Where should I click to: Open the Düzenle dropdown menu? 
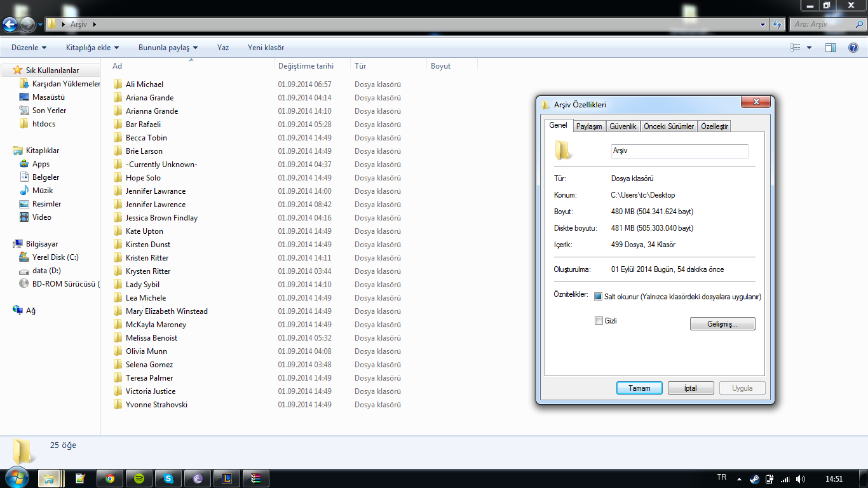pyautogui.click(x=29, y=48)
